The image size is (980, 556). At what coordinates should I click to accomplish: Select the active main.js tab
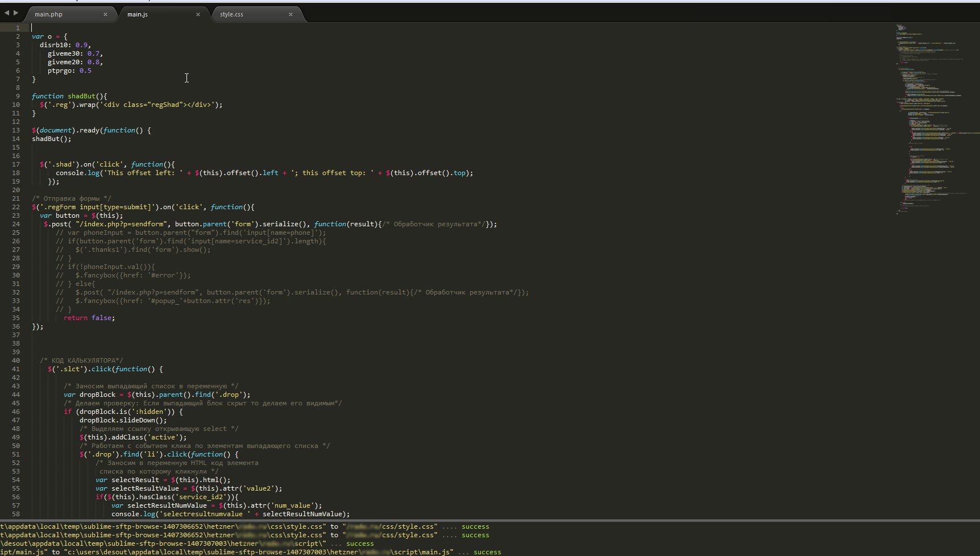tap(138, 14)
